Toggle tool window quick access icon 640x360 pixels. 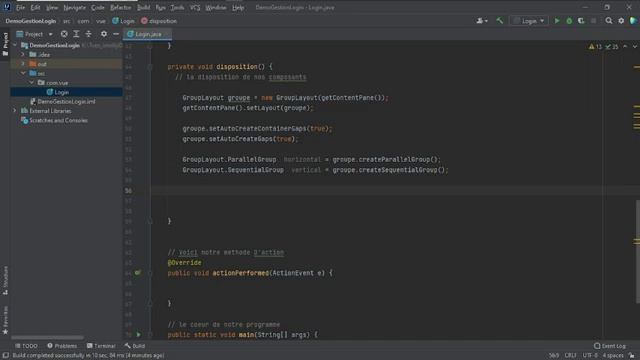click(5, 356)
